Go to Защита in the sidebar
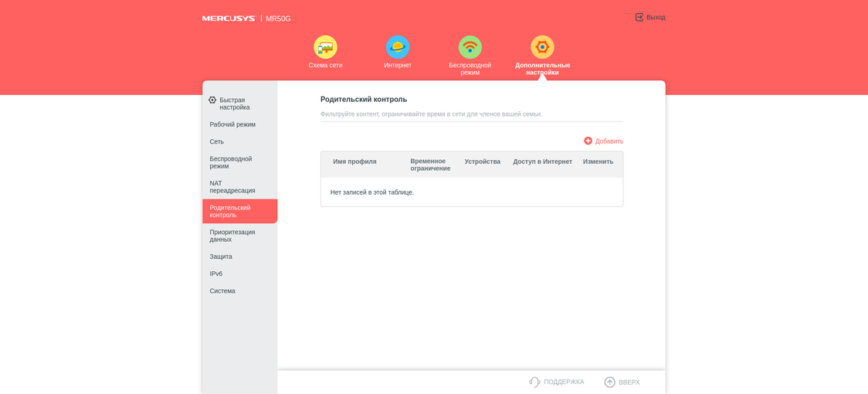The image size is (868, 394). pos(221,256)
